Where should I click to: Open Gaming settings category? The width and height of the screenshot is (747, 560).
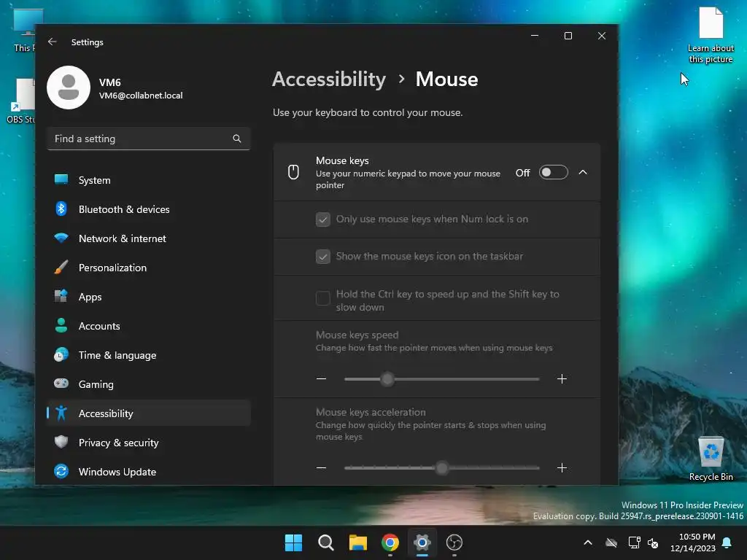[149, 384]
